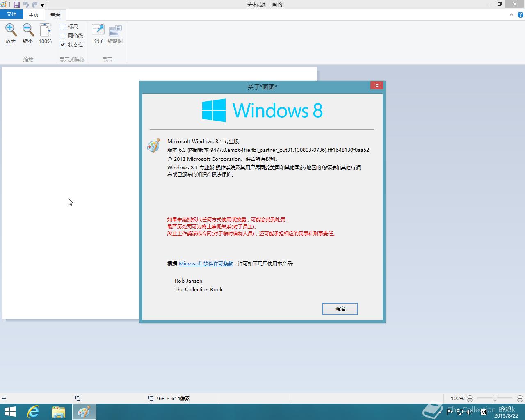
Task: Click the Paint palette icon in About dialog
Action: pyautogui.click(x=154, y=146)
